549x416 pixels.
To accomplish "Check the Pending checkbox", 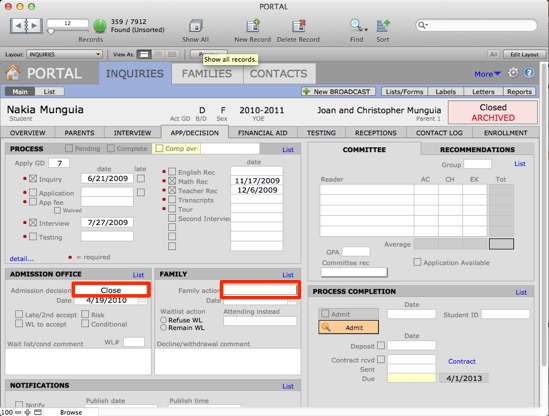I will point(69,148).
